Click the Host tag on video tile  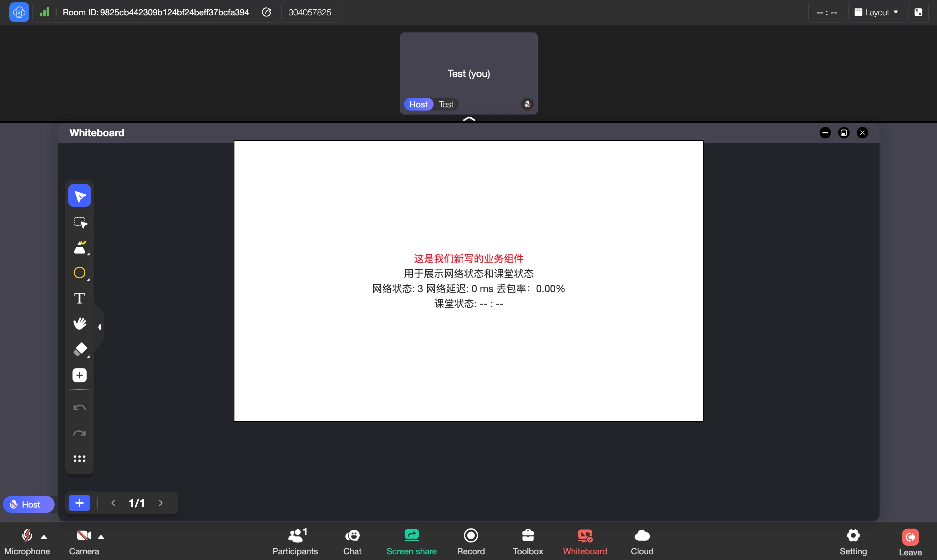(418, 104)
